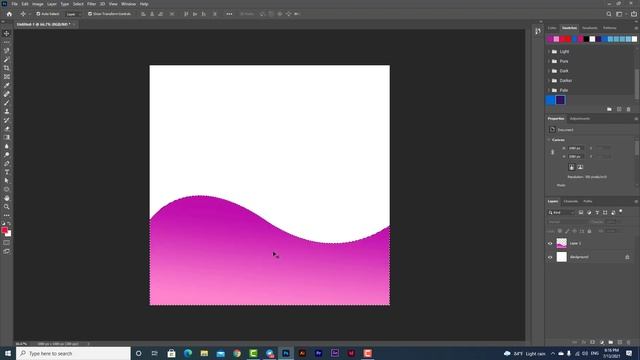Expand the Pale swatches folder
The width and height of the screenshot is (640, 360).
[x=549, y=90]
